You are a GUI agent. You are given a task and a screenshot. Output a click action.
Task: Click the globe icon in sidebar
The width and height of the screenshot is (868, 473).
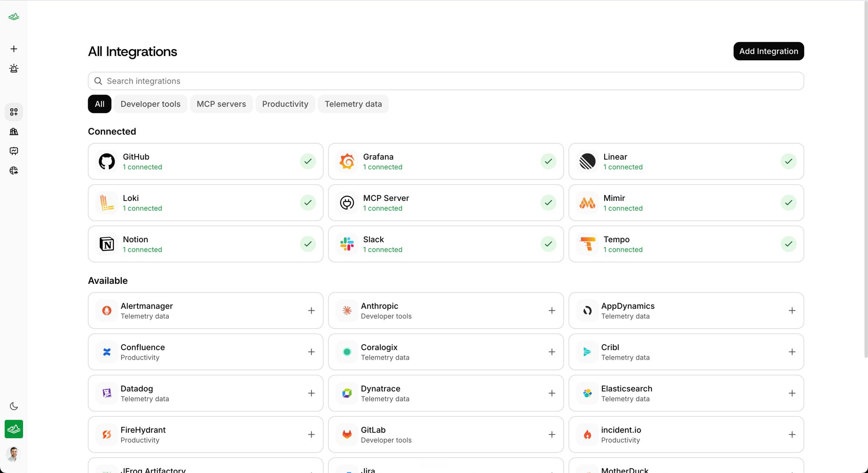point(14,171)
